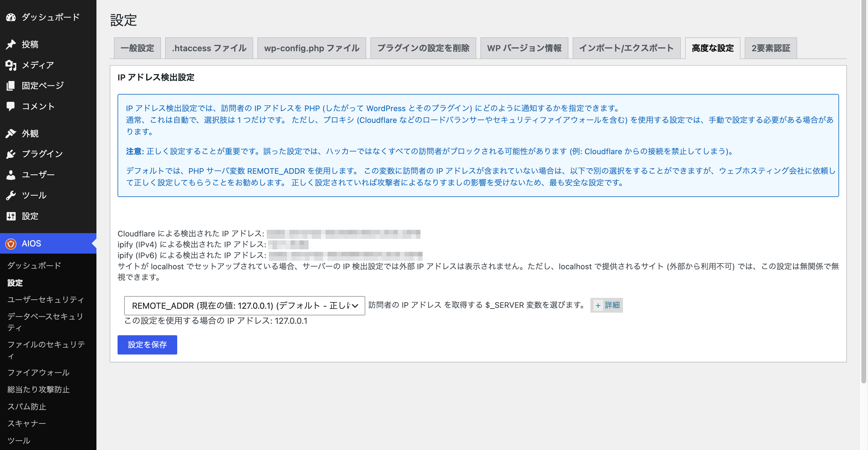This screenshot has width=868, height=450.
Task: Open the インポート/エクスポート tab
Action: coord(626,48)
